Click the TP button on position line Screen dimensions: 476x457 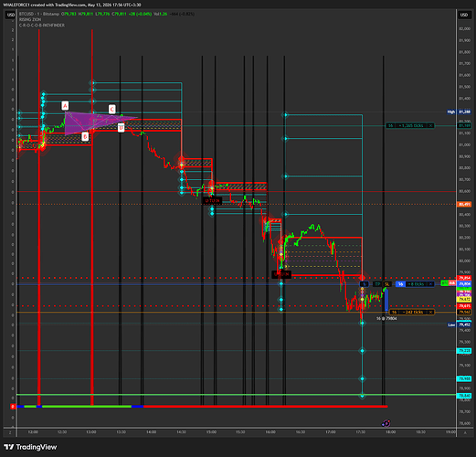coord(377,284)
